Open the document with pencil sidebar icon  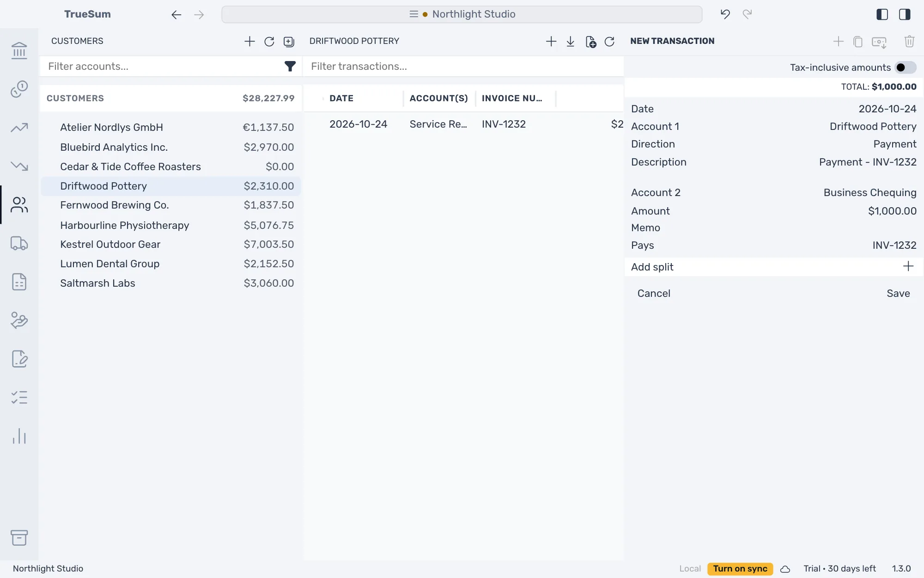19,359
